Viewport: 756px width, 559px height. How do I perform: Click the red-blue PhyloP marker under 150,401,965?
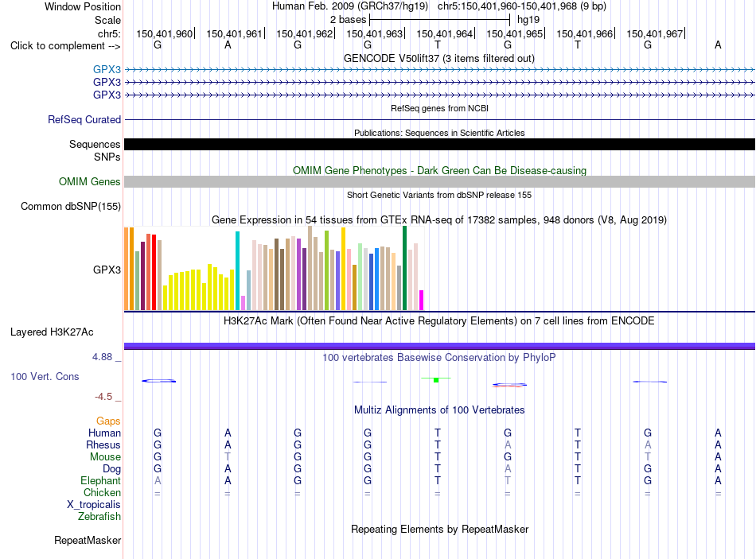coord(509,385)
